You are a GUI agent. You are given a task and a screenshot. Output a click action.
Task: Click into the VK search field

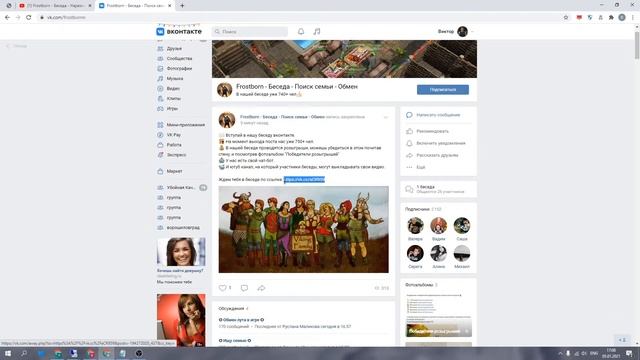coord(250,31)
